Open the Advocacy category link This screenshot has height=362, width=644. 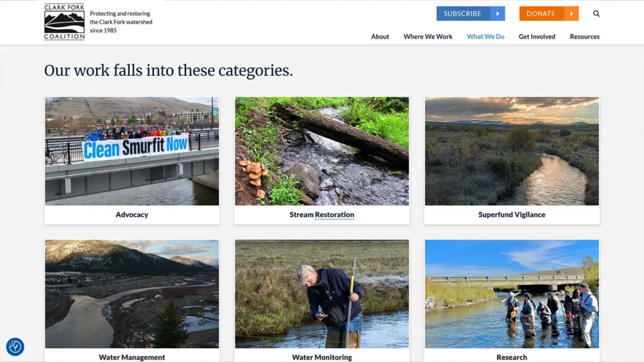(x=132, y=215)
